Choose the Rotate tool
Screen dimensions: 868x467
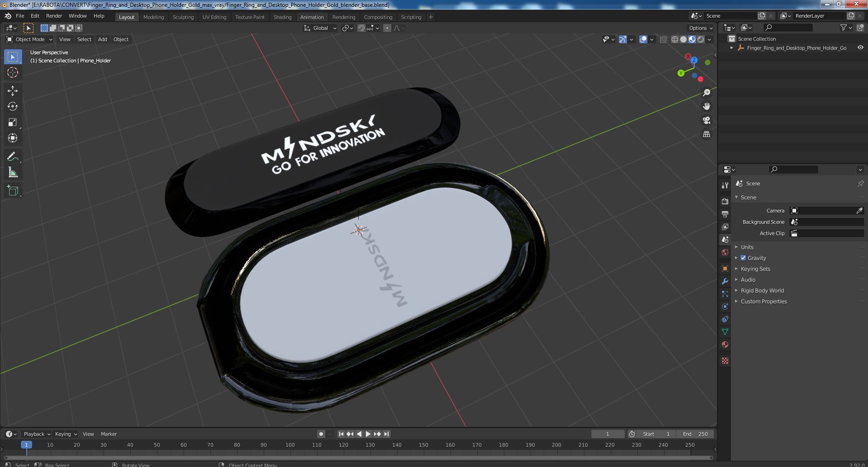pyautogui.click(x=13, y=107)
